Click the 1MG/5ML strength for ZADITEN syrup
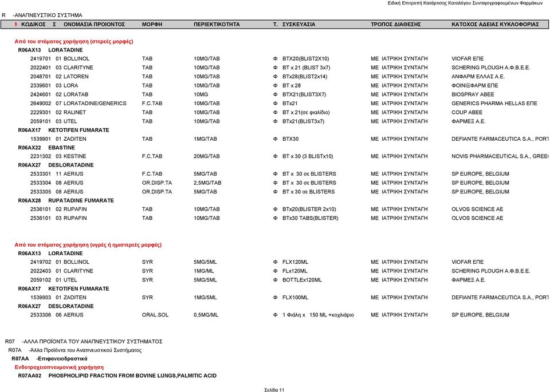Screen dimensions: 550x392 pos(205,298)
